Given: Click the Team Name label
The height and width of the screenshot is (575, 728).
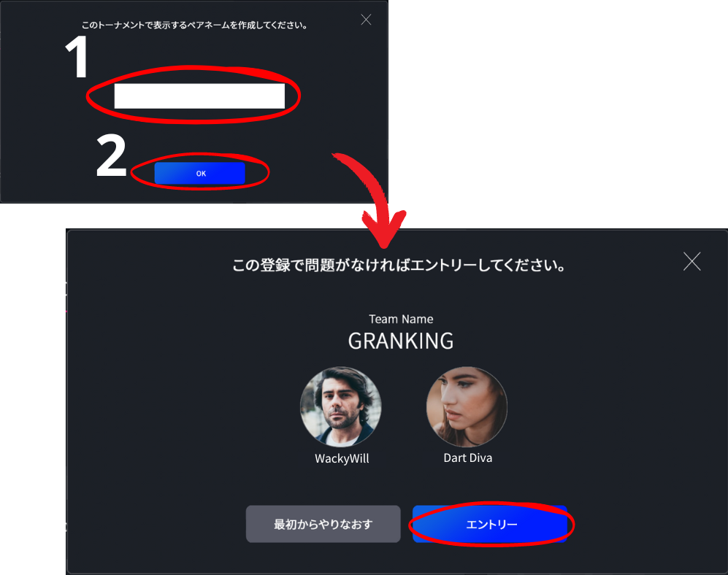Looking at the screenshot, I should tap(401, 320).
